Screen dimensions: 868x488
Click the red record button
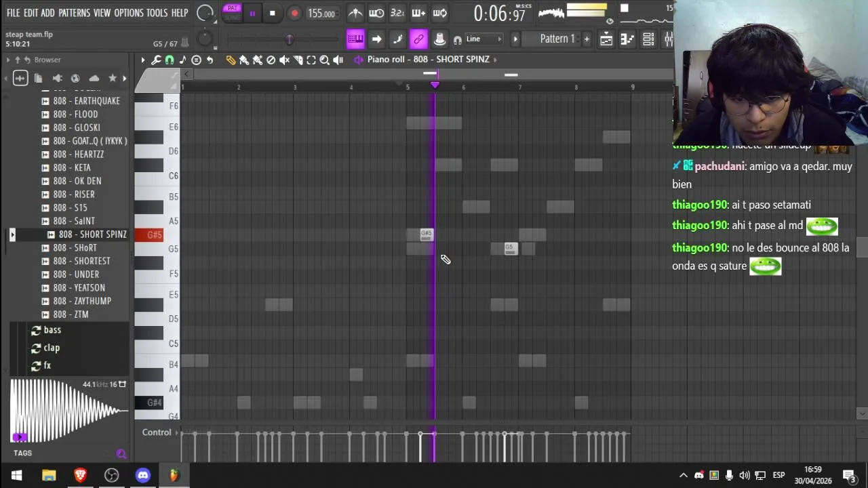pos(294,13)
